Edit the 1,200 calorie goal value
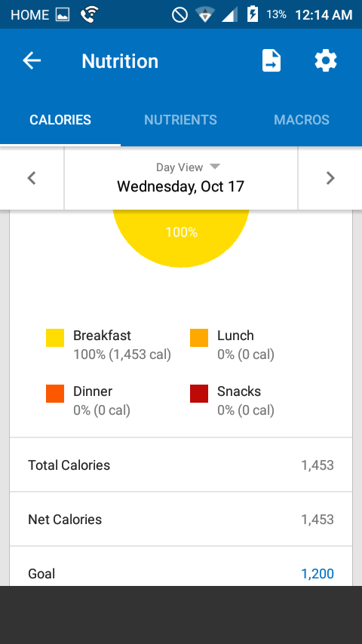 click(x=318, y=574)
